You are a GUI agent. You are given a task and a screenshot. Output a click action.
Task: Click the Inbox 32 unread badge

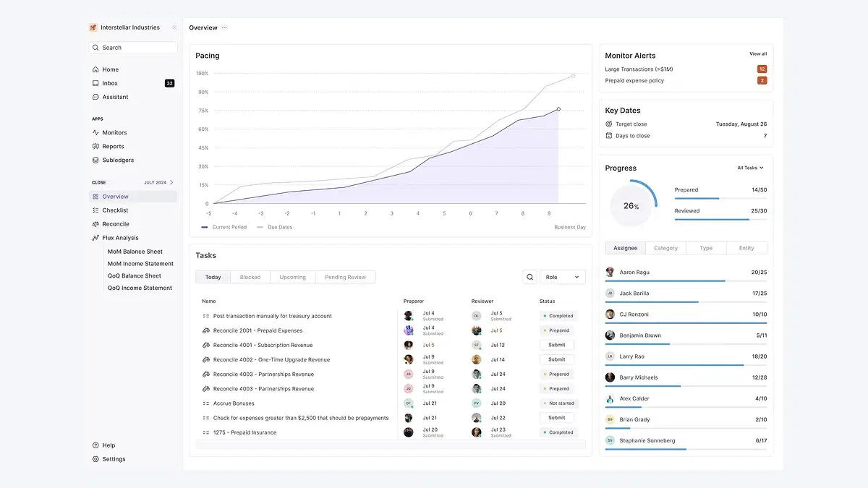point(169,83)
